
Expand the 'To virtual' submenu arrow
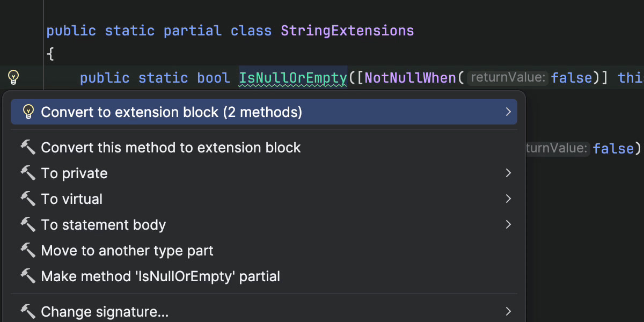click(508, 199)
